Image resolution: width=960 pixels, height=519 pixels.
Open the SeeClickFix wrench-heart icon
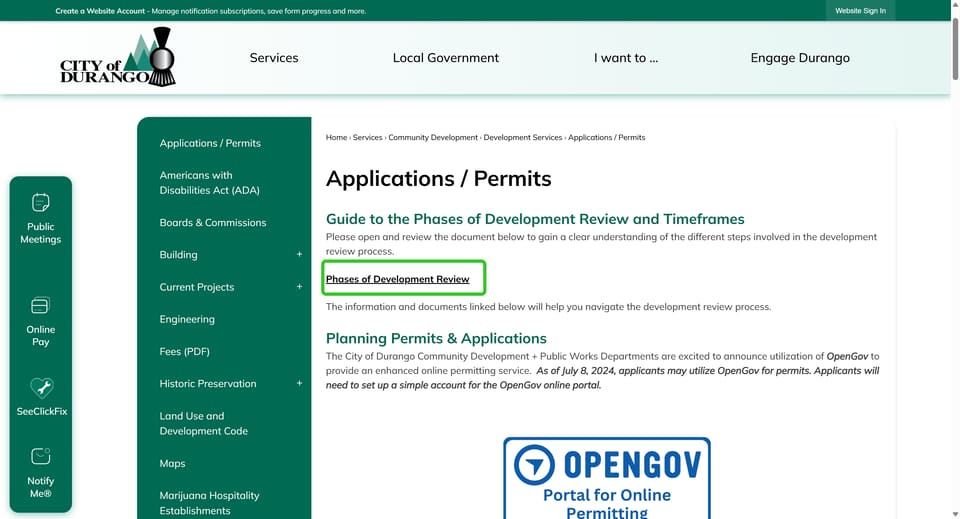point(42,387)
